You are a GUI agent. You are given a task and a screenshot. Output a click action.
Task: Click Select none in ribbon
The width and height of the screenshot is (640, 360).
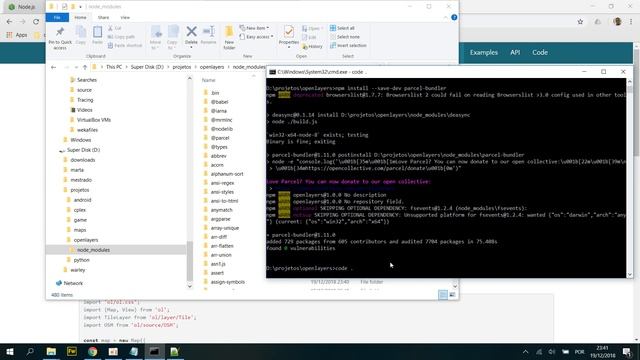click(344, 37)
